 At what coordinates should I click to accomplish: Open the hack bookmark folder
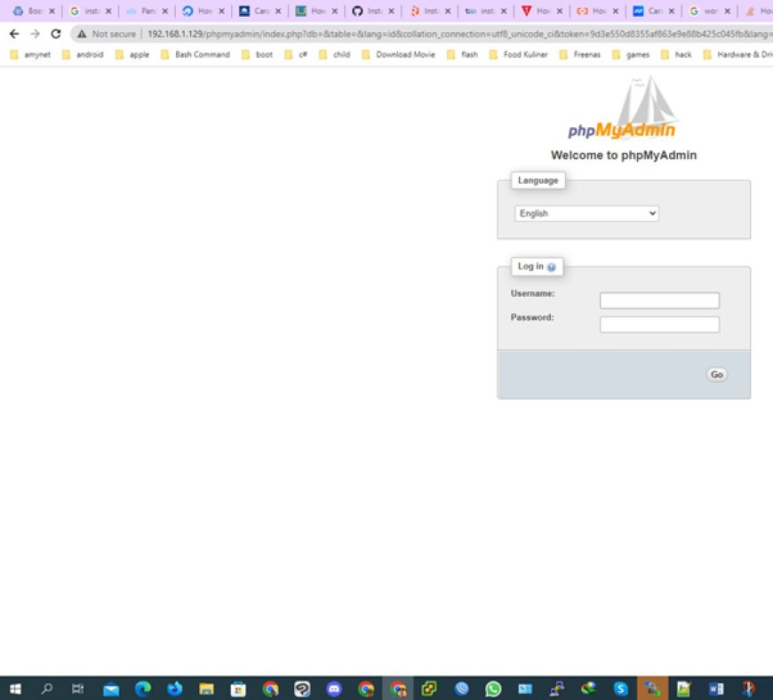click(676, 54)
